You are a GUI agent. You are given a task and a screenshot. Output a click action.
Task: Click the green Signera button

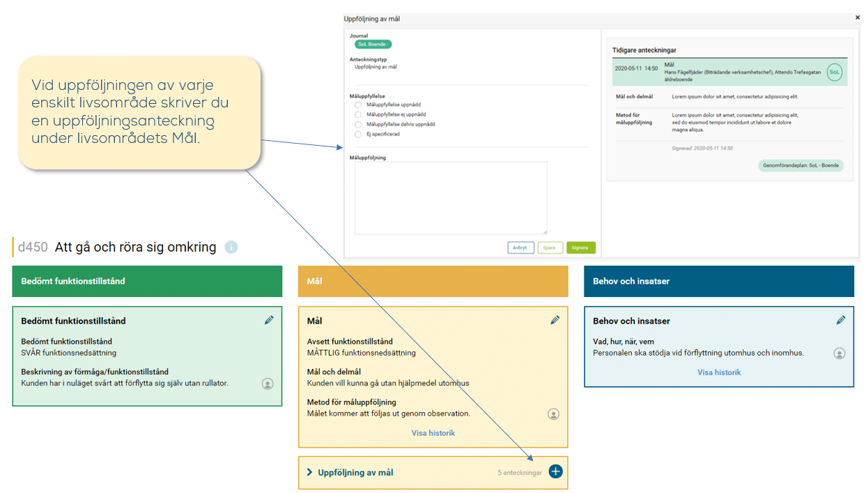pyautogui.click(x=580, y=248)
